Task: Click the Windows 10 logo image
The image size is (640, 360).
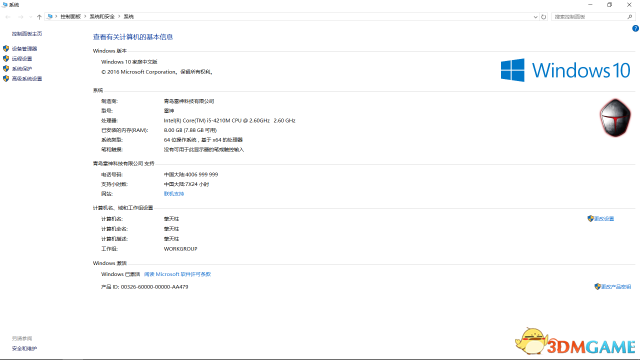Action: click(x=566, y=70)
